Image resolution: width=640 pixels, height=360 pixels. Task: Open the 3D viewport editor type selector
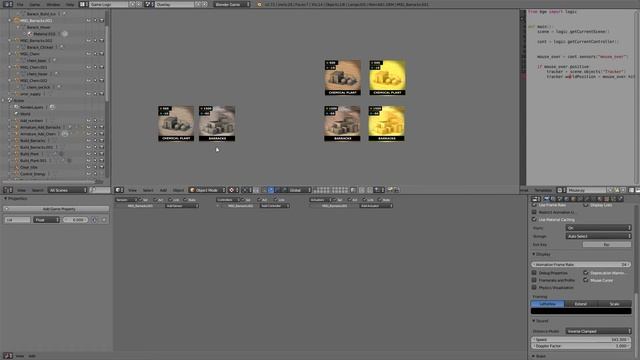(119, 190)
